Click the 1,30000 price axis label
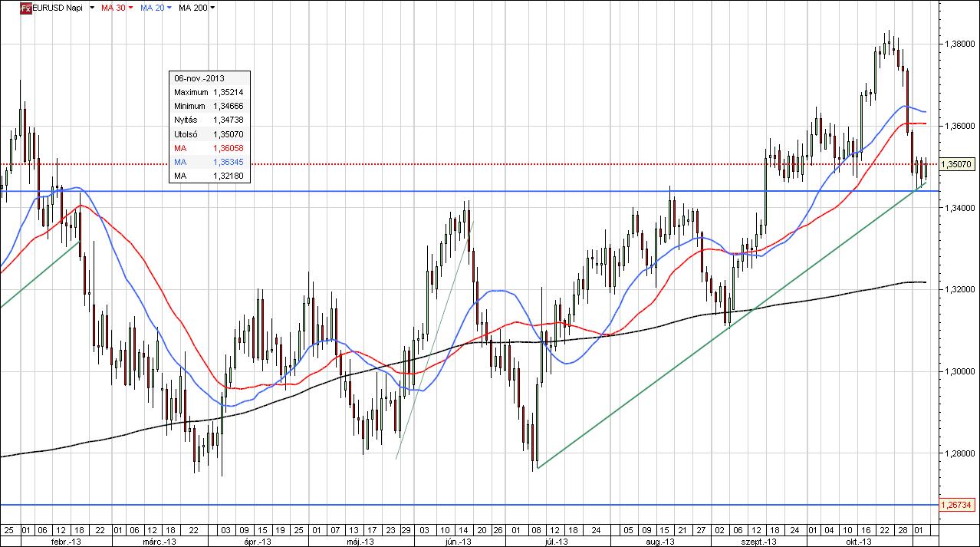The image size is (980, 547). (x=959, y=372)
